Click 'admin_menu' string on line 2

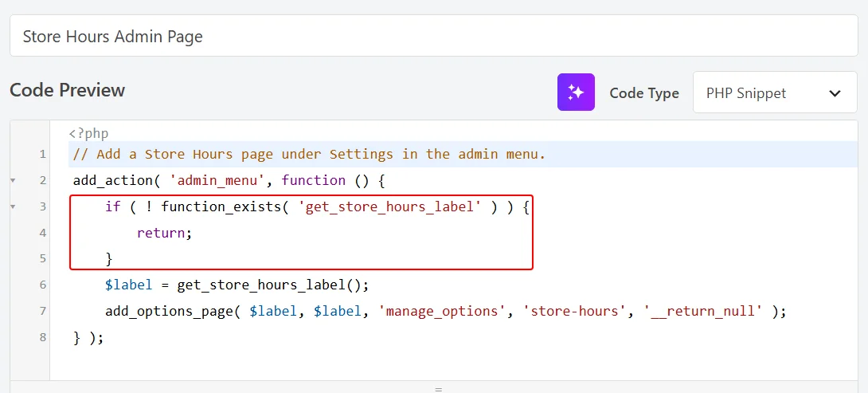click(217, 180)
